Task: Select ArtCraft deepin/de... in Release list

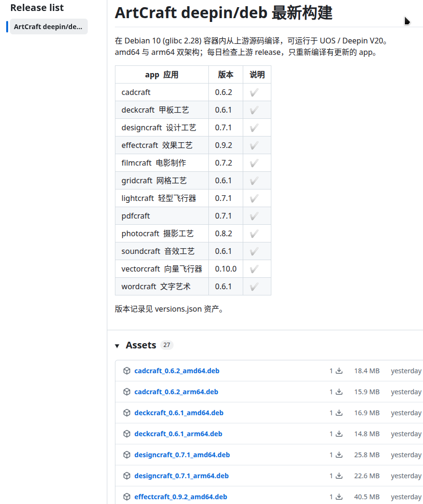Action: tap(49, 27)
